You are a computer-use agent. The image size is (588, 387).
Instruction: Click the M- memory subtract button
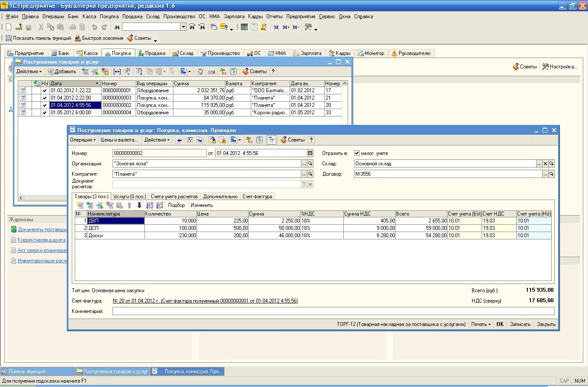click(x=296, y=27)
